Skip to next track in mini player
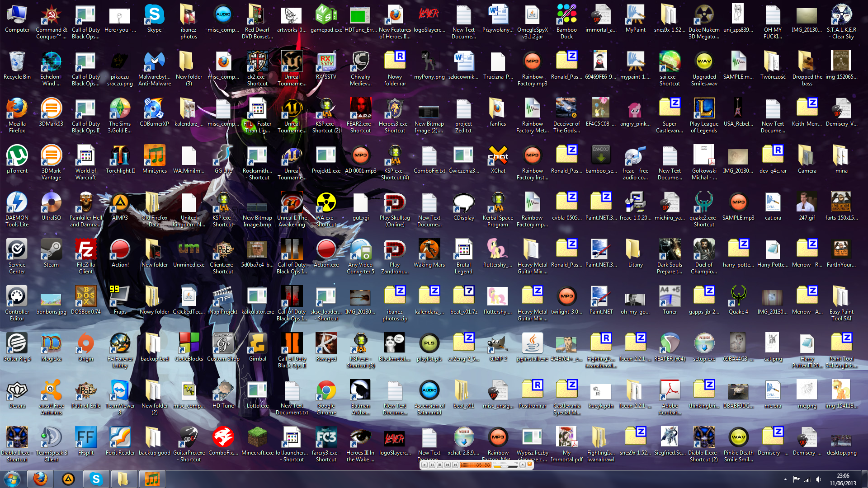Viewport: 868px width, 488px height. click(x=455, y=465)
